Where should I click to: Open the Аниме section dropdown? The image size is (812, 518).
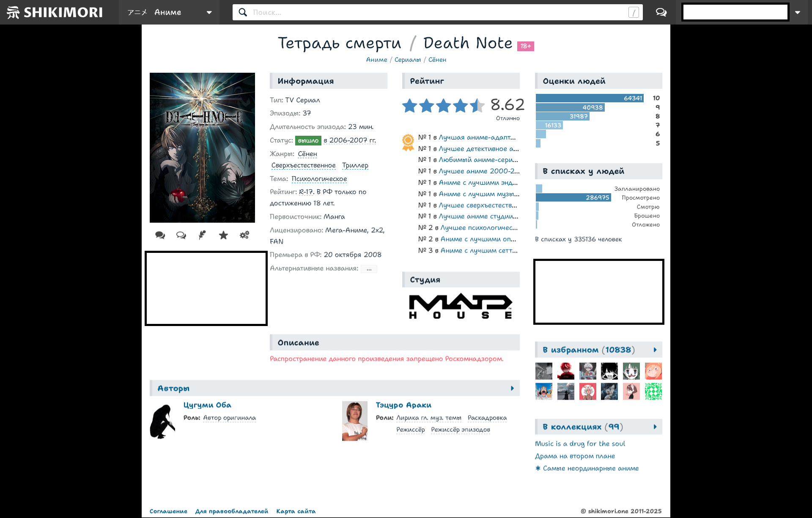click(x=169, y=12)
